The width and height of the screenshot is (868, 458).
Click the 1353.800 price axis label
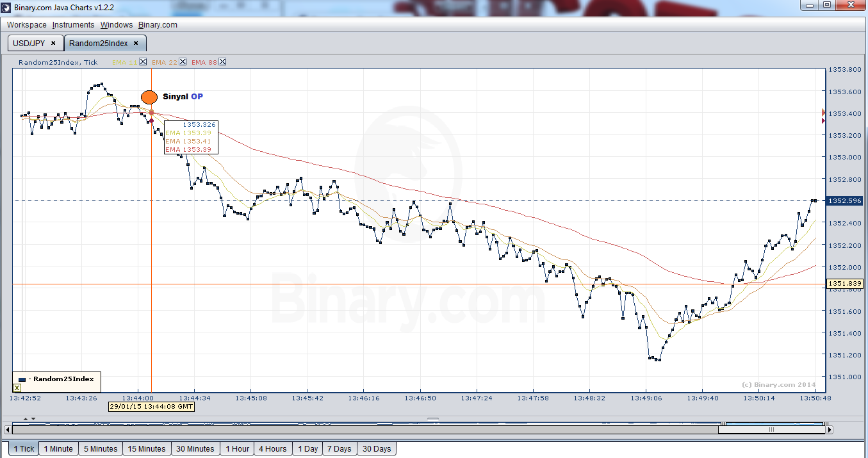coord(846,69)
